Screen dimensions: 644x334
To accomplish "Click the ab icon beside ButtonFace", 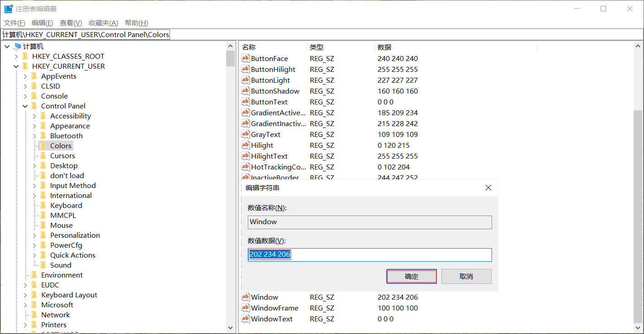I will point(245,58).
